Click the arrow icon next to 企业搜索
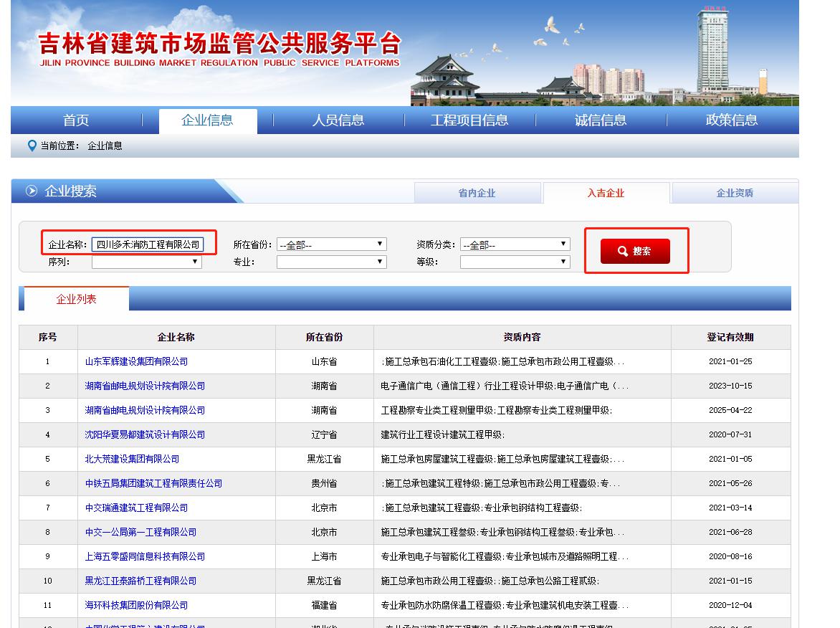This screenshot has width=840, height=628. [x=32, y=191]
